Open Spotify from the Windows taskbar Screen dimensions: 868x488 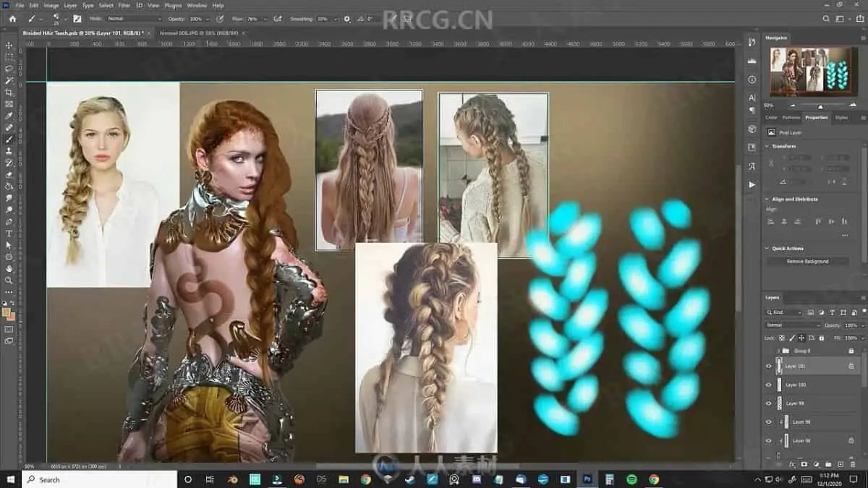(631, 479)
